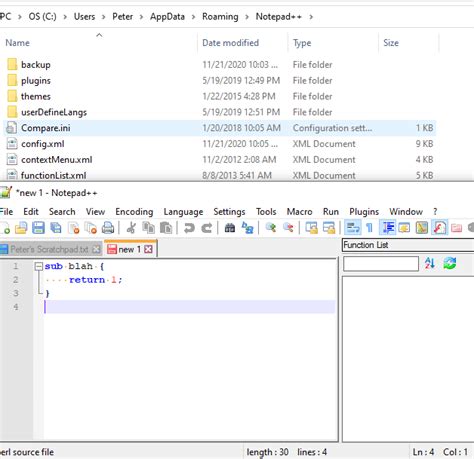Toggle Synchronize Horizontal Scrolling icon
Viewport: 474px width, 459px height.
329,228
